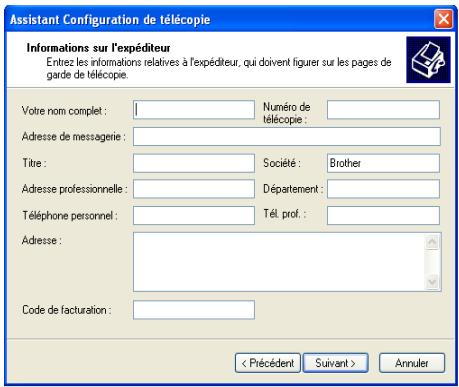This screenshot has height=387, width=459.
Task: Click the Code de facturation label
Action: click(x=67, y=310)
